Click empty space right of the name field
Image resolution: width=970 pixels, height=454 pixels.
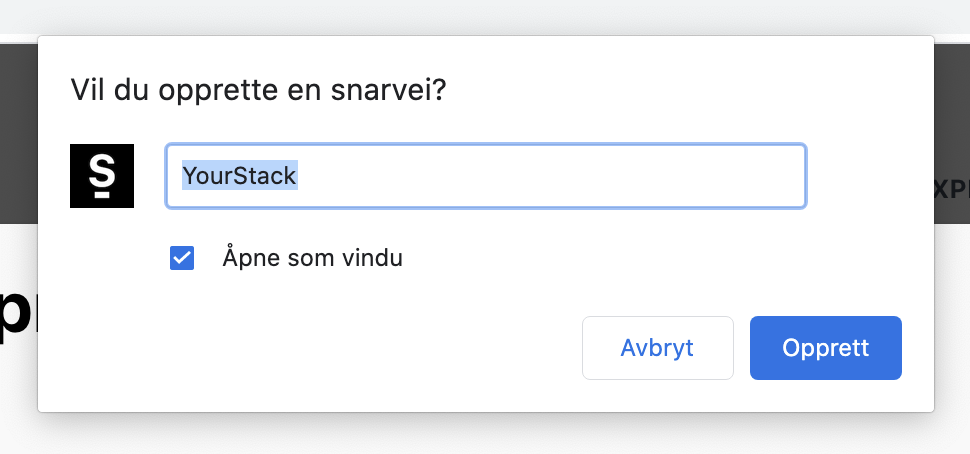pos(869,176)
